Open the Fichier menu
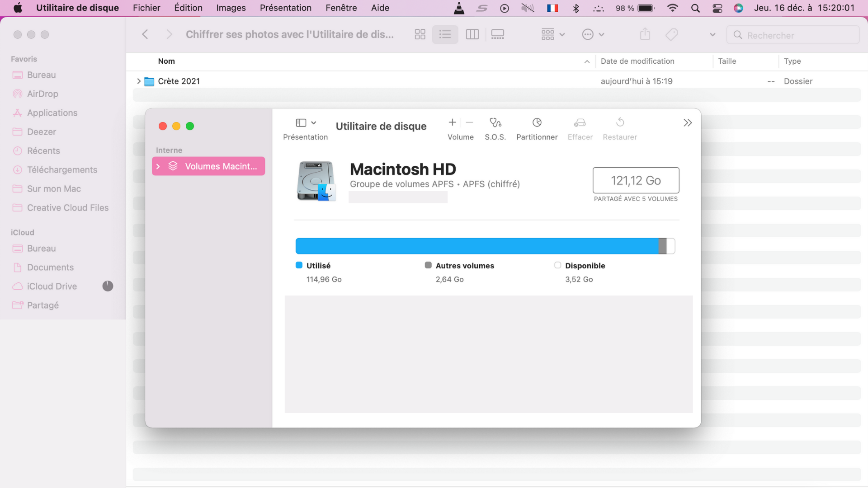868x488 pixels. point(146,8)
